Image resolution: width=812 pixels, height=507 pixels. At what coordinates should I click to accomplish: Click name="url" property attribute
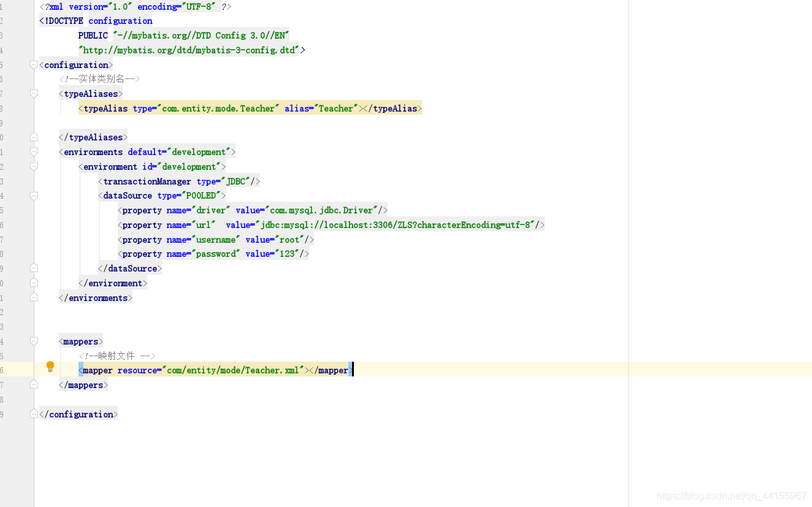coord(191,225)
